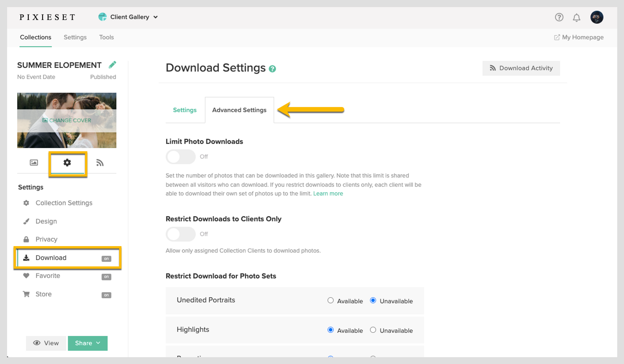Open the Share button dropdown
The height and width of the screenshot is (364, 624).
88,343
